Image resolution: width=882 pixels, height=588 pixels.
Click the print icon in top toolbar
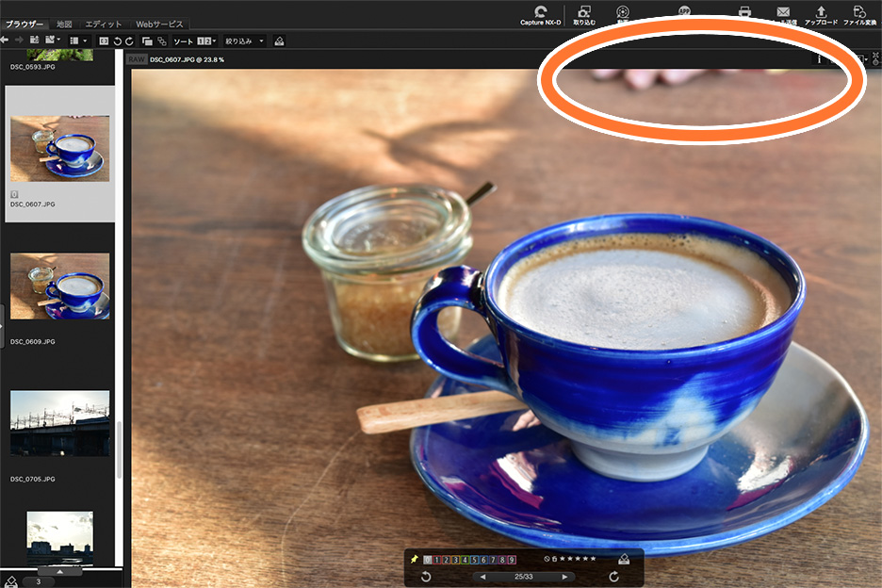tap(744, 12)
